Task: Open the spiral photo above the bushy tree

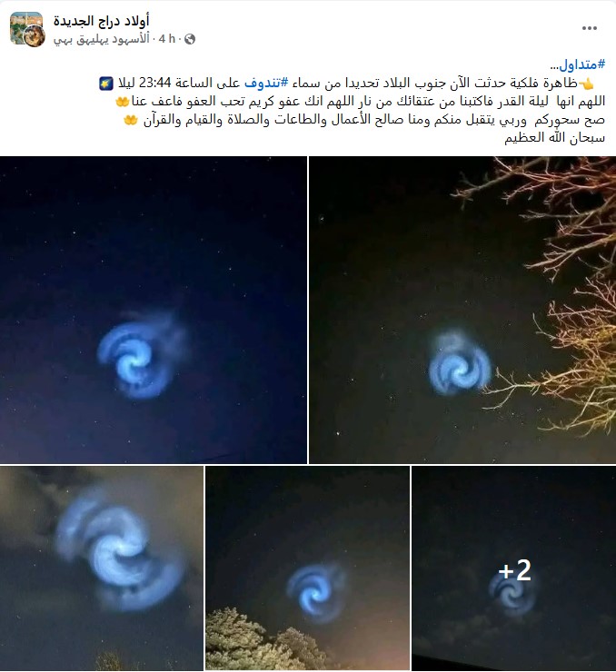Action: coord(307,568)
